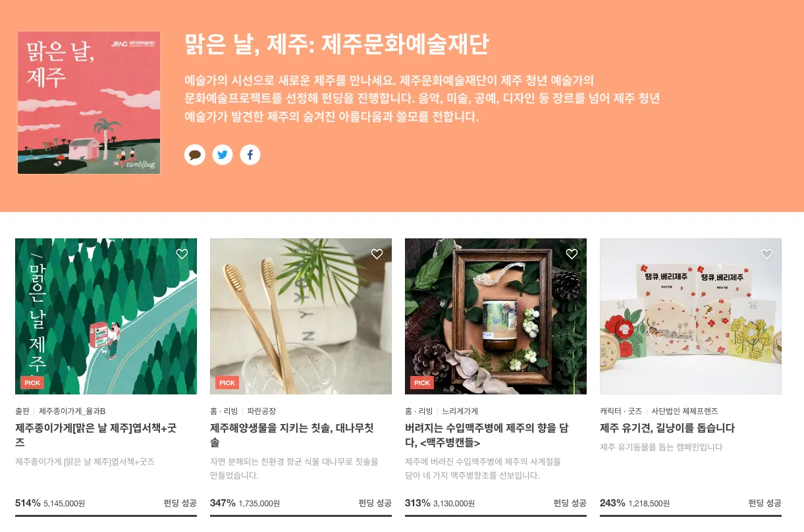Open the bamboo toothbrush thumbnail

301,316
